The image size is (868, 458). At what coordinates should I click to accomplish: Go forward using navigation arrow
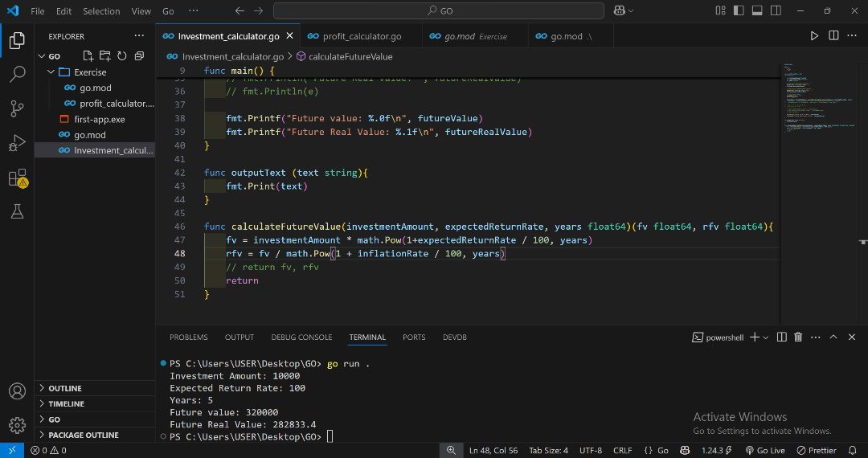(258, 11)
